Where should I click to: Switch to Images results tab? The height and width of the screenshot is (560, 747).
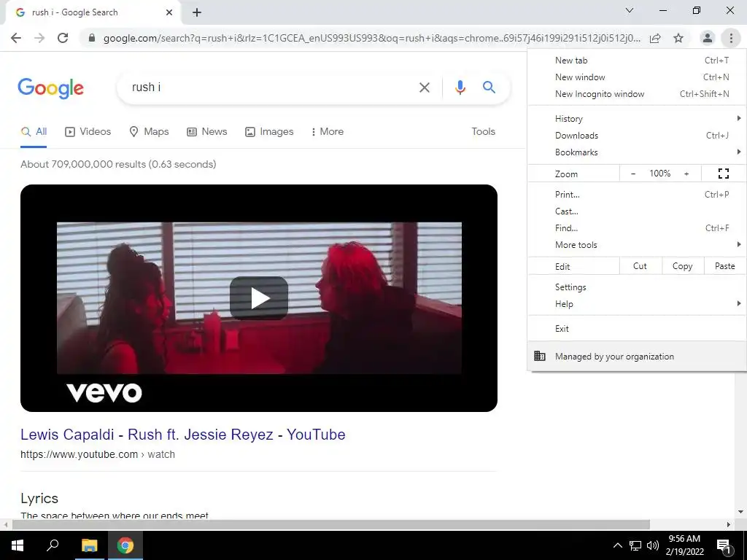point(269,132)
